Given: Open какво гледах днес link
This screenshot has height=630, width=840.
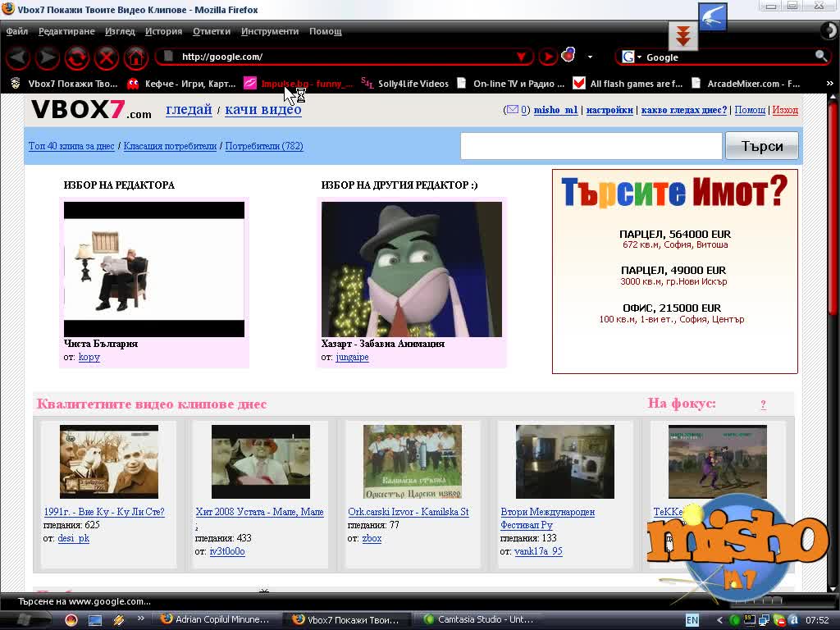Looking at the screenshot, I should pos(684,110).
